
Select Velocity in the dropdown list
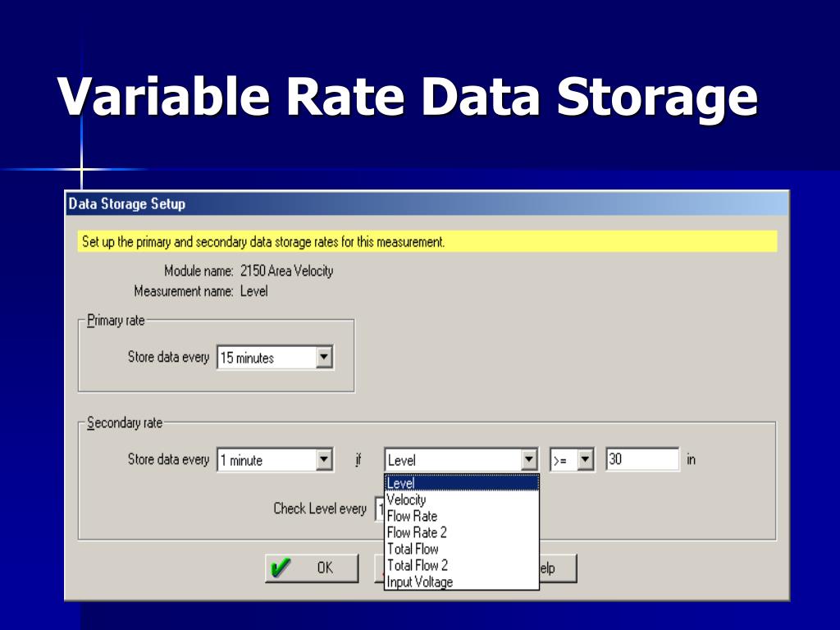[x=462, y=500]
